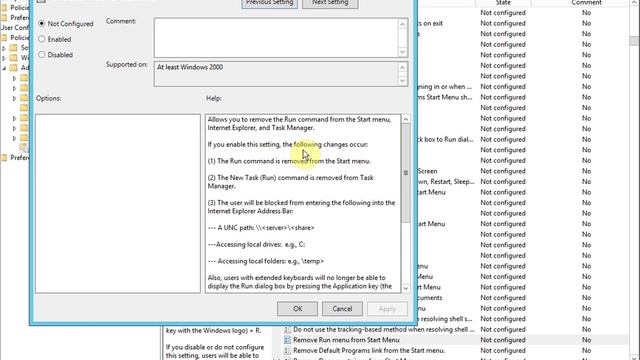Click the 'So' folder icon in console tree
The height and width of the screenshot is (360, 640).
pyautogui.click(x=14, y=48)
